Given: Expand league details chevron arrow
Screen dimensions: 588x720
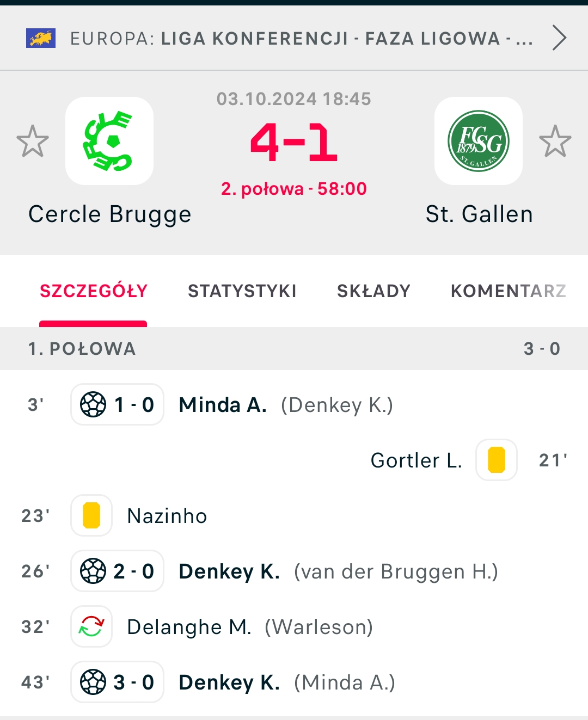Looking at the screenshot, I should pyautogui.click(x=559, y=38).
